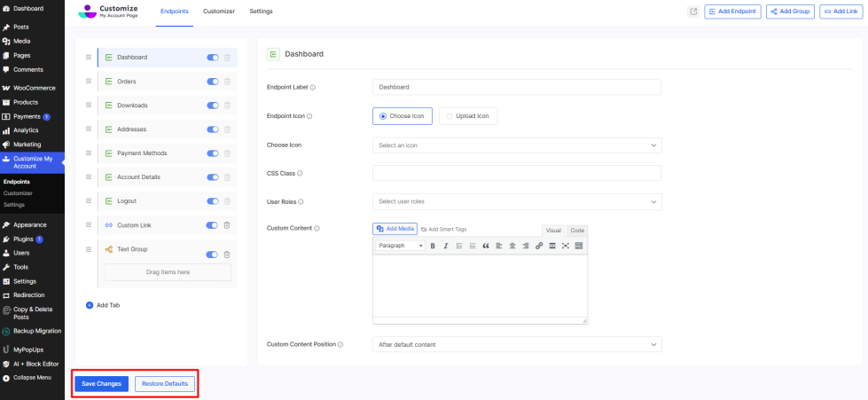
Task: Click the Add Tab link
Action: point(103,305)
